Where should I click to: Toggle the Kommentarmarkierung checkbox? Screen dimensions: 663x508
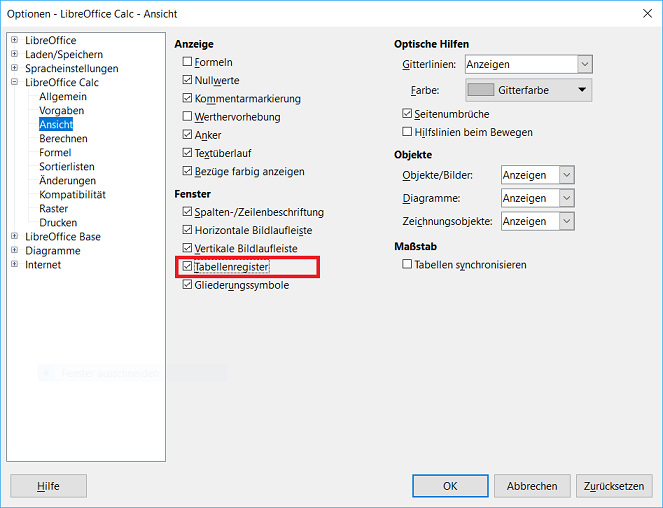coord(187,98)
